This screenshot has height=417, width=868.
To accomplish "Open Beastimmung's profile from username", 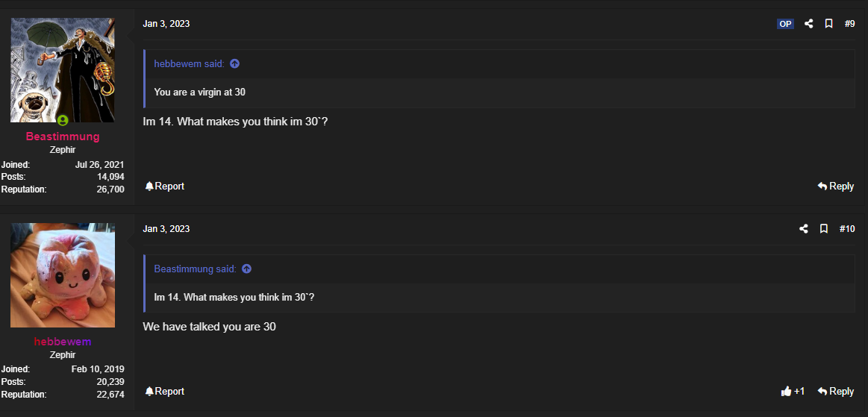I will coord(63,137).
